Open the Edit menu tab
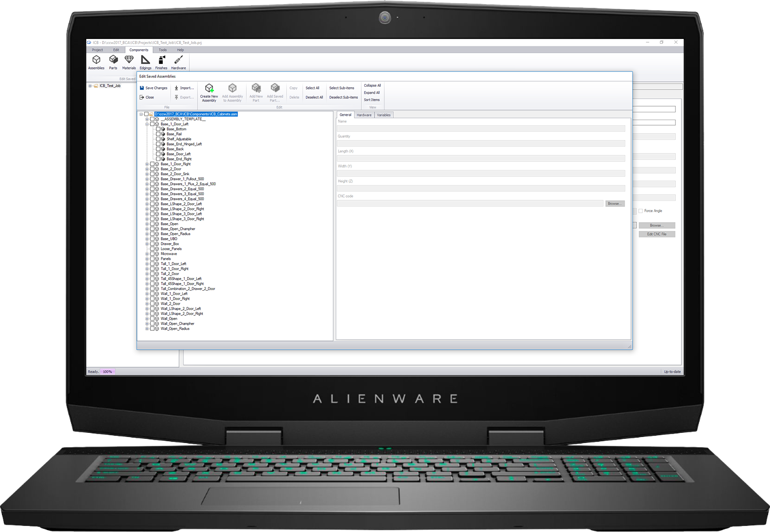The image size is (770, 532). click(116, 50)
